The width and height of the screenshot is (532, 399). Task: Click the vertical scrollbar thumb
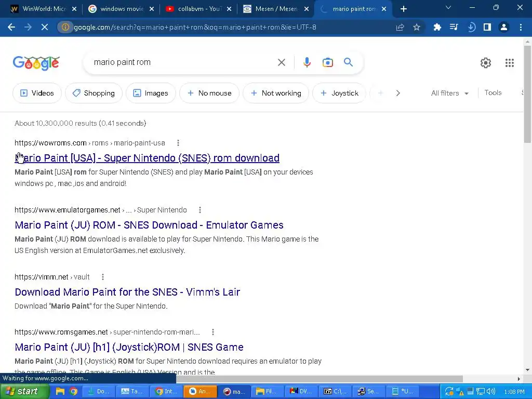click(527, 95)
